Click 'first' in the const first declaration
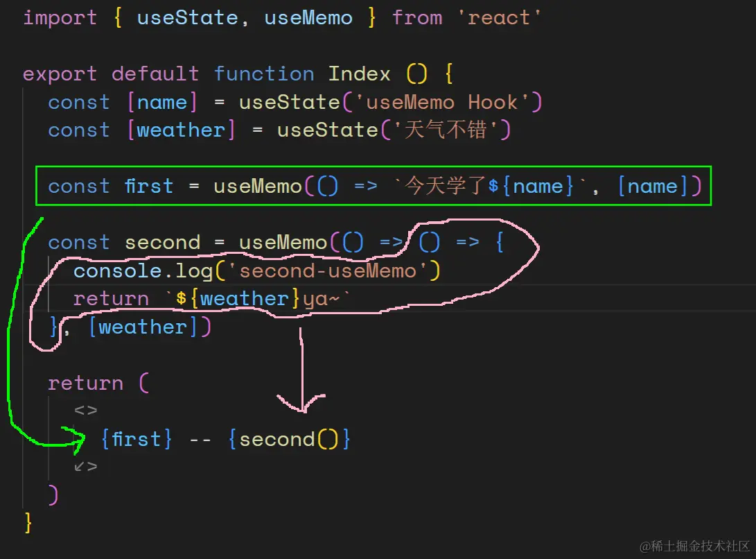Viewport: 756px width, 559px height. click(x=148, y=186)
